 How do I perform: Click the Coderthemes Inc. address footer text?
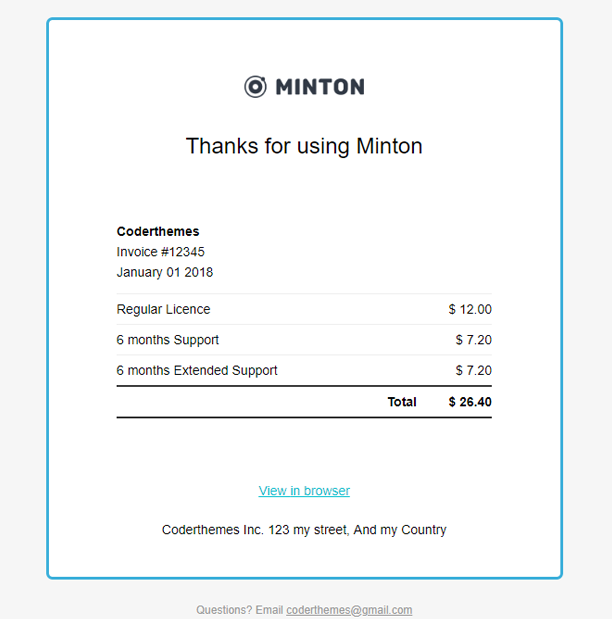coord(304,530)
